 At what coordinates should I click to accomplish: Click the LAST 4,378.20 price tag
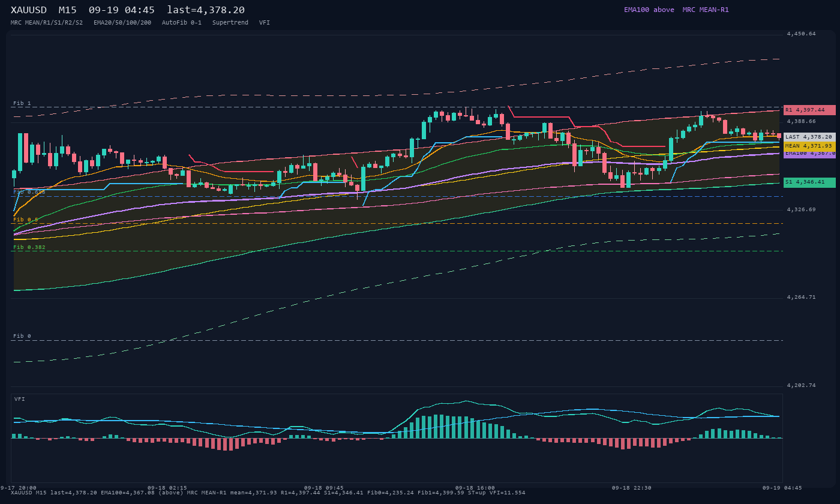809,137
